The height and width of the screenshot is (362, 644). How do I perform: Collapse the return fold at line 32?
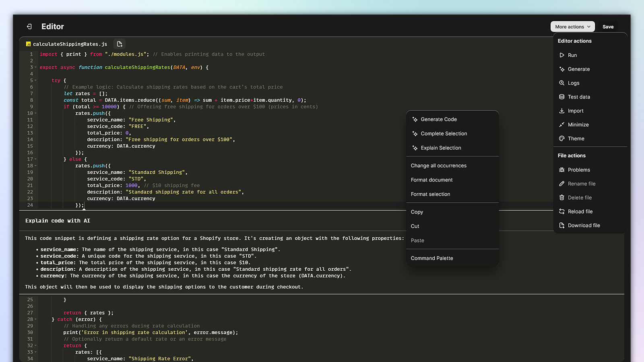coord(36,346)
